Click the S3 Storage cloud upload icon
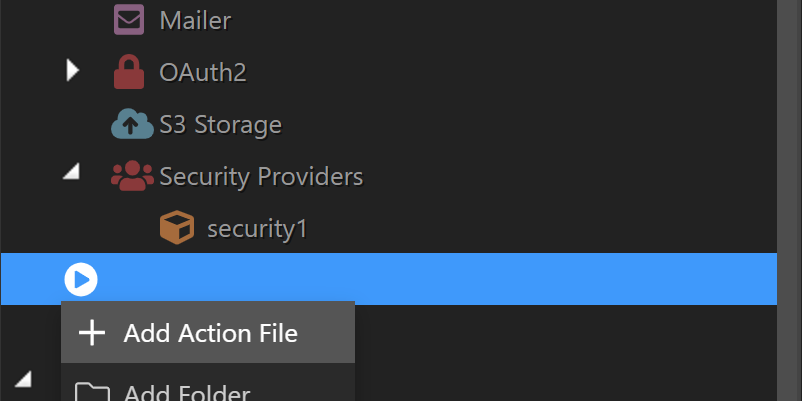This screenshot has width=802, height=401. click(132, 124)
